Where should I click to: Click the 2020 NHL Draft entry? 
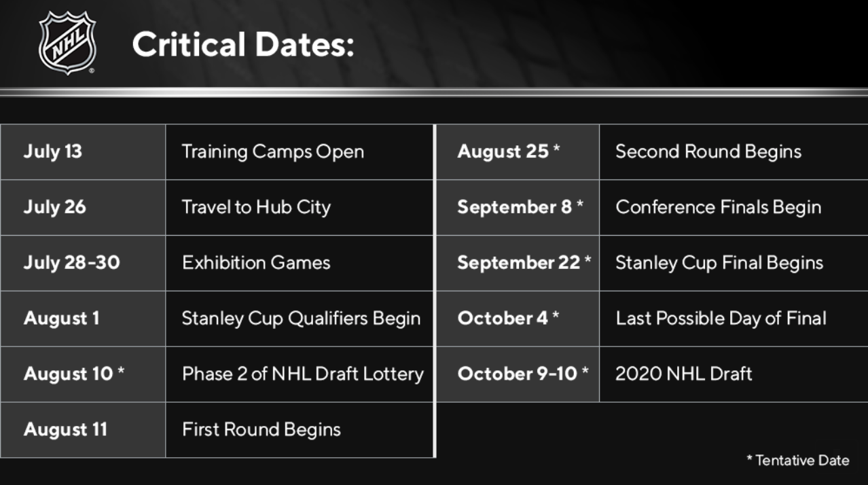click(684, 374)
